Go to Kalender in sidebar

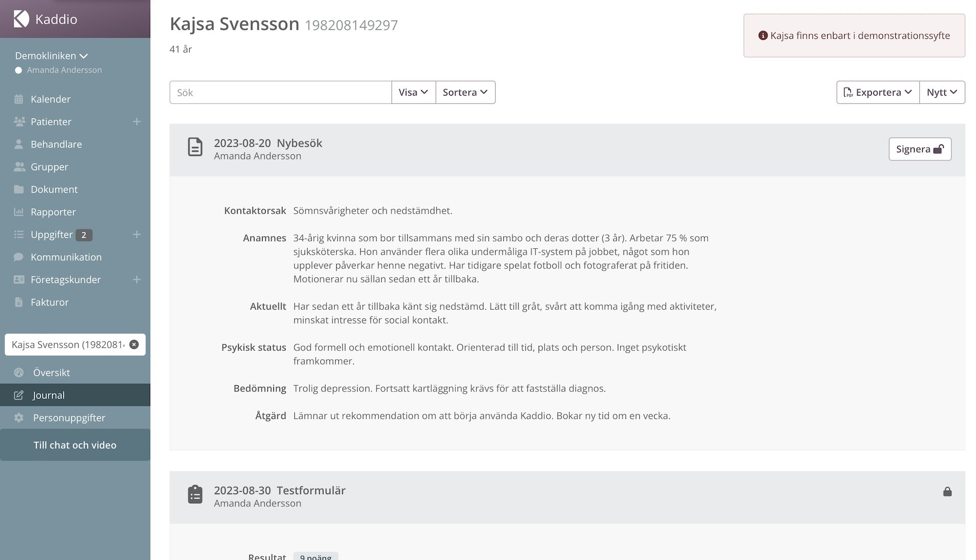(50, 99)
